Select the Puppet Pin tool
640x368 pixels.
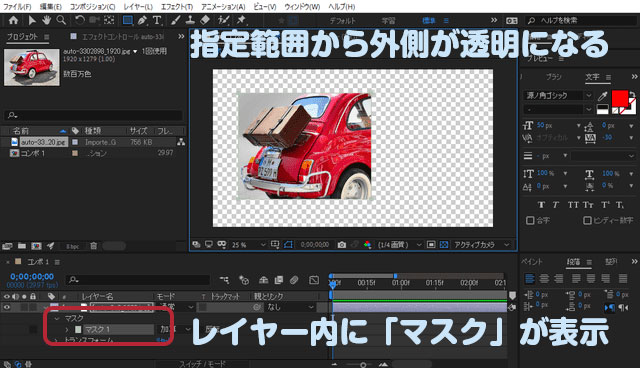pos(241,20)
